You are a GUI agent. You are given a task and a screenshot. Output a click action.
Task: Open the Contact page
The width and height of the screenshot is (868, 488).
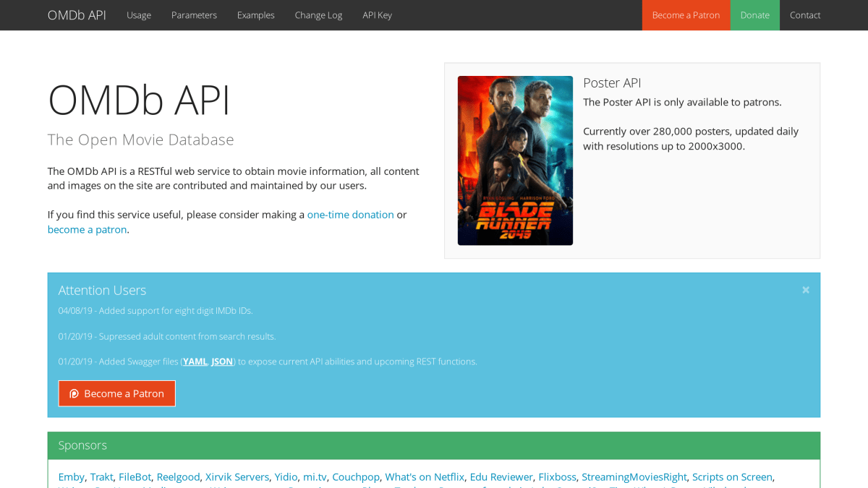(x=805, y=15)
